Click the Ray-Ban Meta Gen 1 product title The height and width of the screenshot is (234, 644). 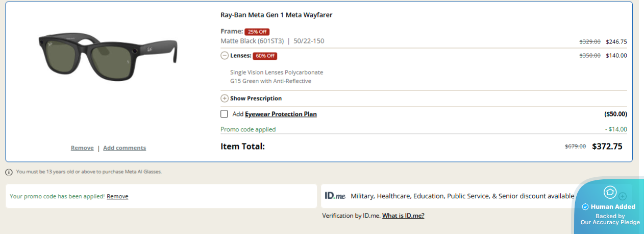(276, 15)
